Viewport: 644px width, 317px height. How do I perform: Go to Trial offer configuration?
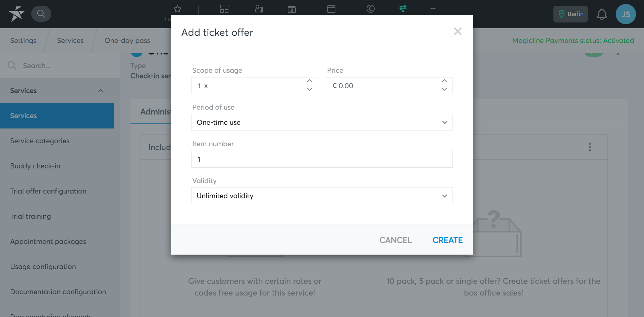click(48, 191)
